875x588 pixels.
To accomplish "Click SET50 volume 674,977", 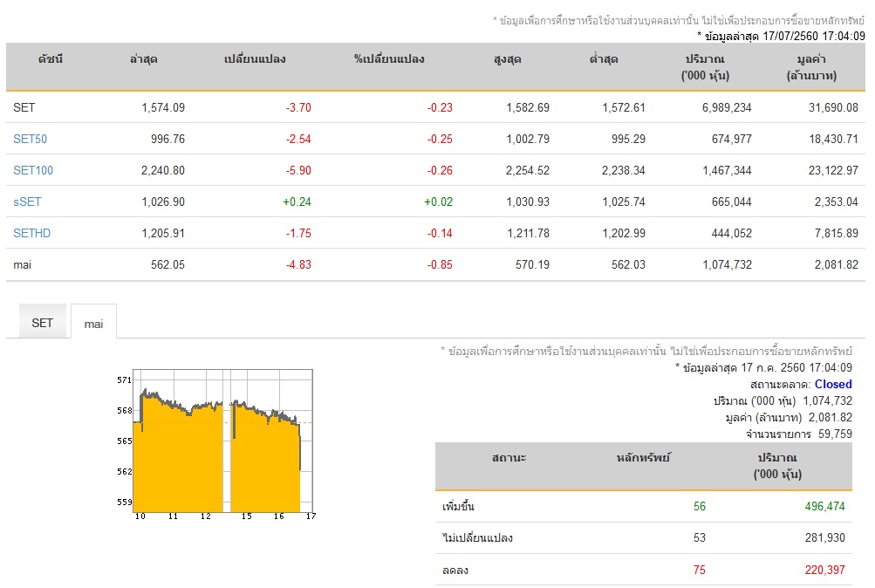I will [732, 139].
